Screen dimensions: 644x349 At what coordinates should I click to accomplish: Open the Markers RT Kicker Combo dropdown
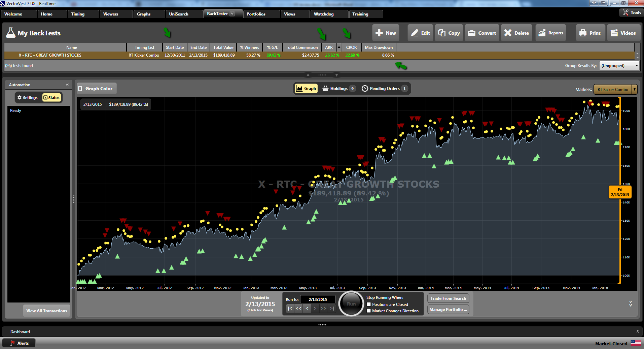coord(615,89)
